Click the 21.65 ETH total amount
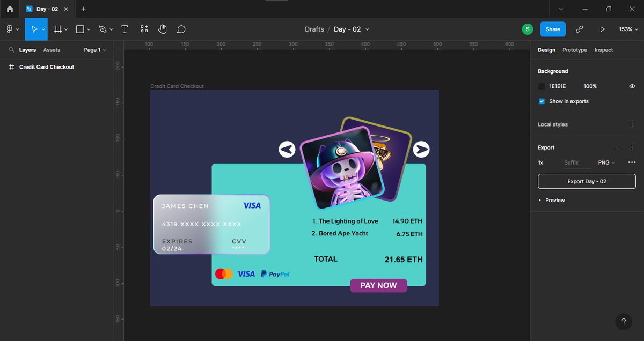The height and width of the screenshot is (341, 644). click(404, 260)
